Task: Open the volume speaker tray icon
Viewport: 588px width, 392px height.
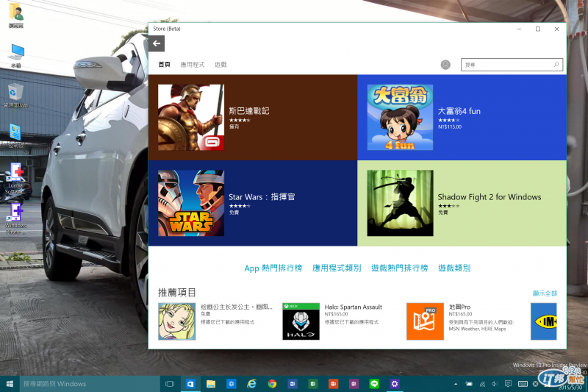Action: pos(495,384)
